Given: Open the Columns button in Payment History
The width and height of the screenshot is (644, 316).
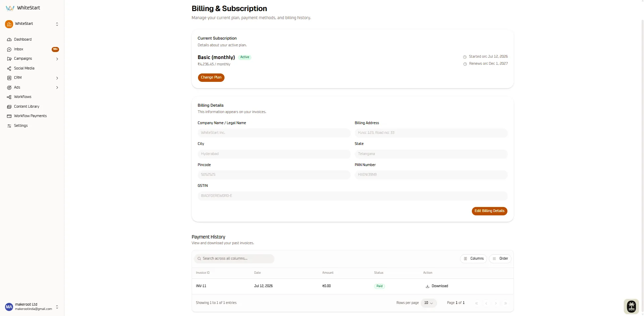Looking at the screenshot, I should coord(474,259).
